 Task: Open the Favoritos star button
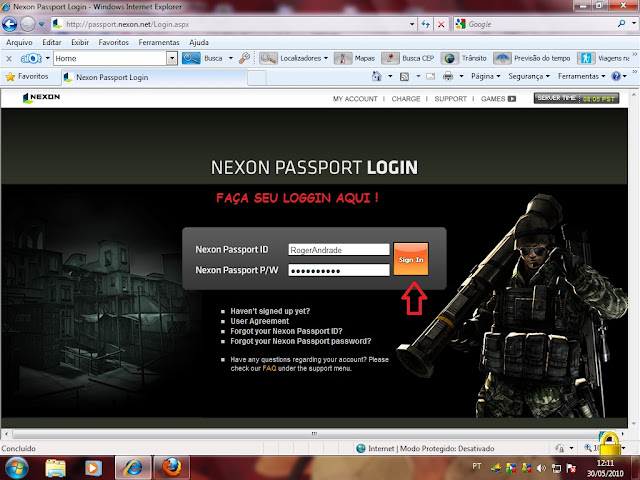pyautogui.click(x=27, y=76)
